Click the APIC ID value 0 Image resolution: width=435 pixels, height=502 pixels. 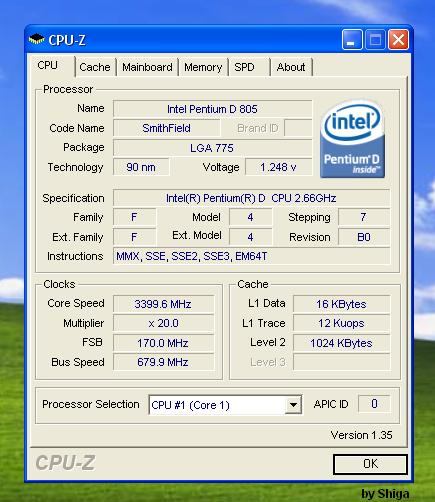click(374, 404)
